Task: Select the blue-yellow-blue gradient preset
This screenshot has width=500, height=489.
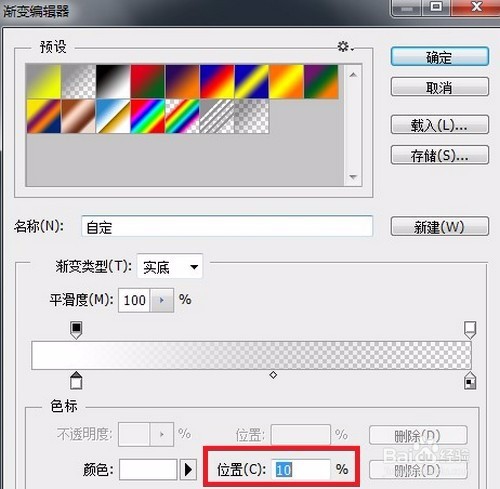Action: pos(252,82)
